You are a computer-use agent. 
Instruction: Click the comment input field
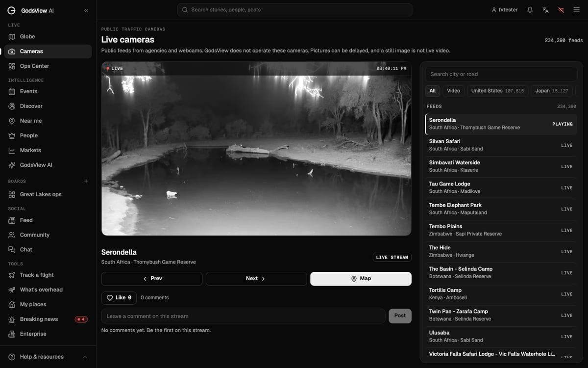[x=243, y=316]
